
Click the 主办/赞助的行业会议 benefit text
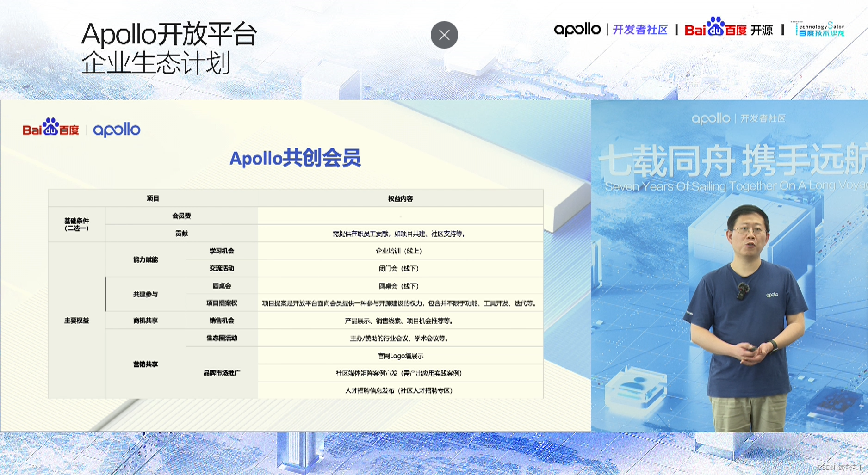point(399,339)
